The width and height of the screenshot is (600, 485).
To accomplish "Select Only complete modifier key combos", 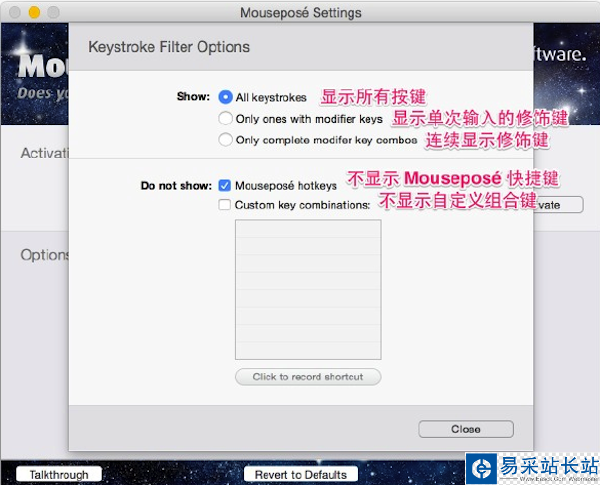I will tap(225, 139).
